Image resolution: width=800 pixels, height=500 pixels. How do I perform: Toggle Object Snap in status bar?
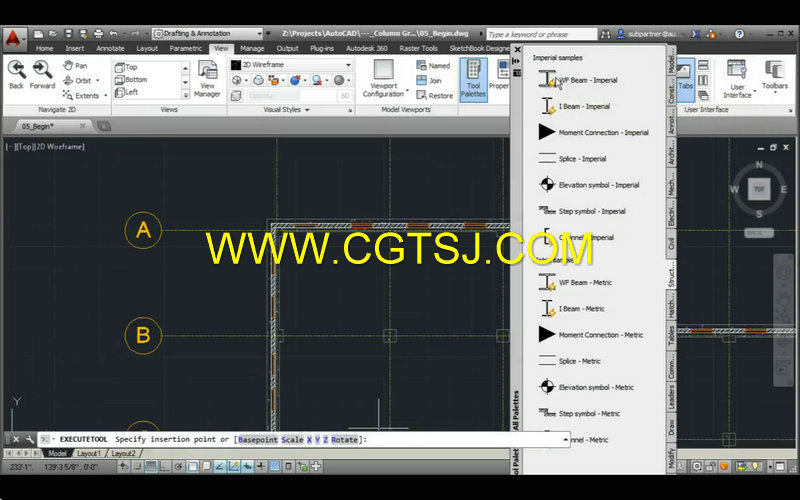(192, 466)
